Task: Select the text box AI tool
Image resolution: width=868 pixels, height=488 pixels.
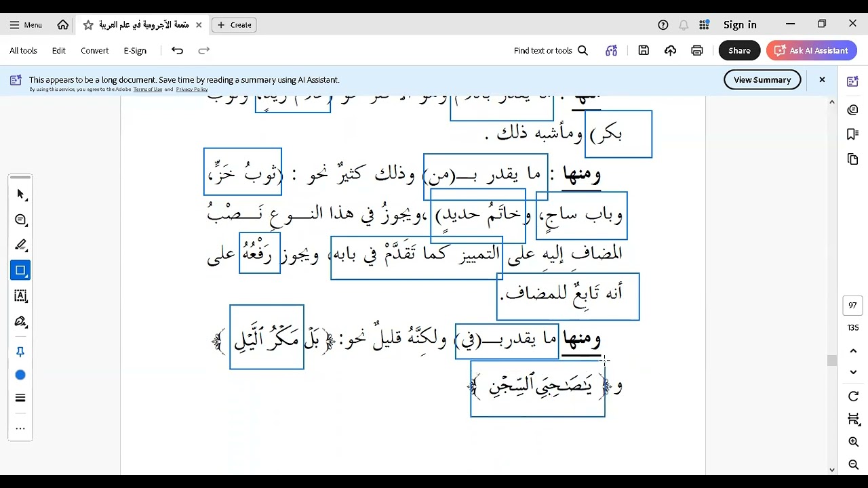Action: (20, 296)
